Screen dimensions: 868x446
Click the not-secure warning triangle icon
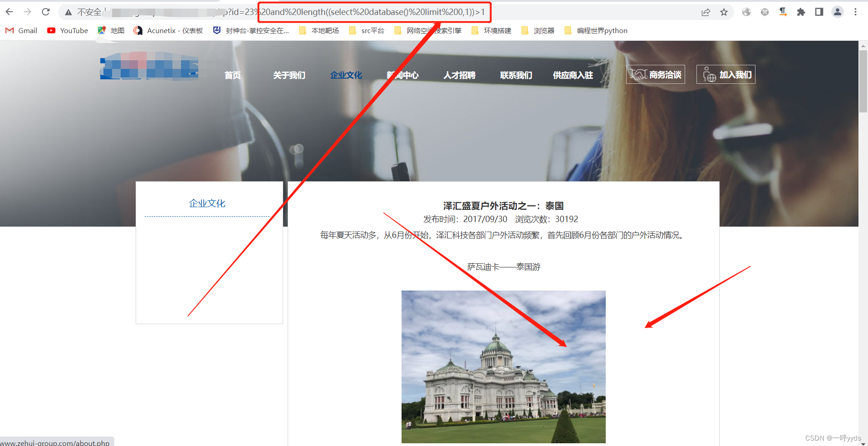(x=68, y=12)
